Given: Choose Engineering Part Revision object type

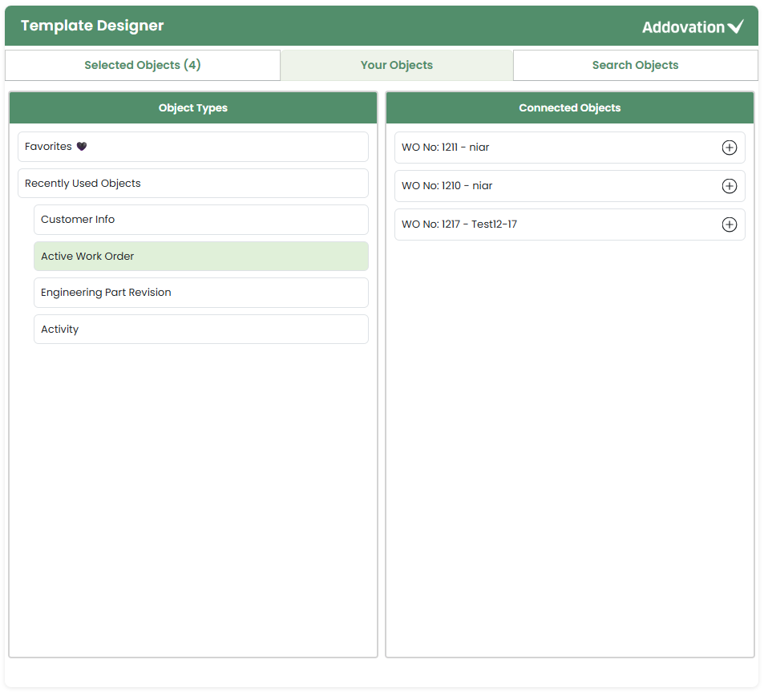Looking at the screenshot, I should [106, 293].
